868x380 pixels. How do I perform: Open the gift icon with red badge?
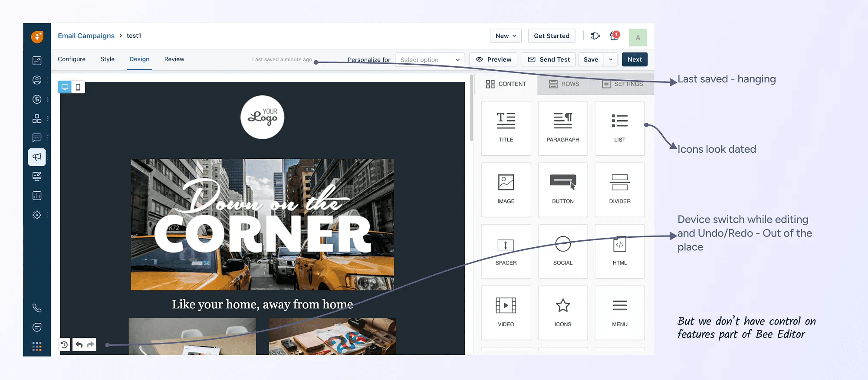(x=614, y=36)
